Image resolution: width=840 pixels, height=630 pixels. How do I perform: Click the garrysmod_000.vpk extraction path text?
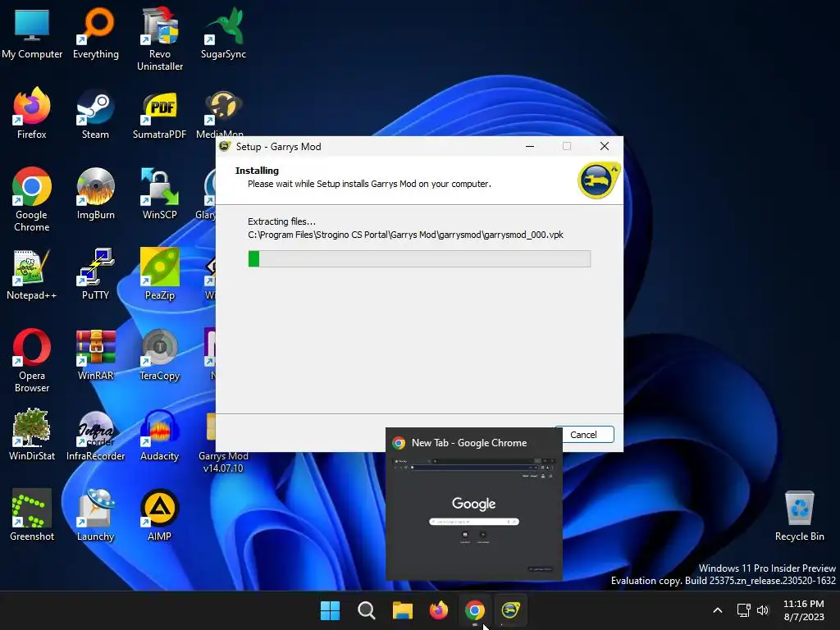coord(405,235)
